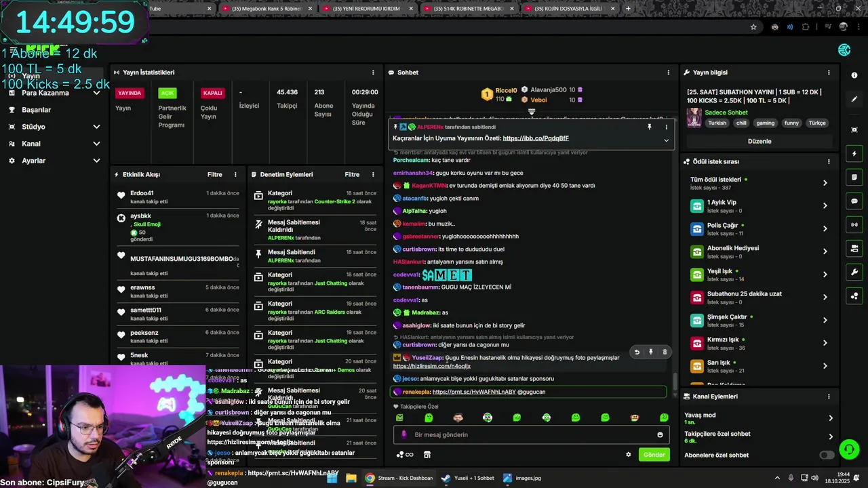Open Kanal Eylemleri three-dot menu
This screenshot has height=488, width=868.
[828, 396]
